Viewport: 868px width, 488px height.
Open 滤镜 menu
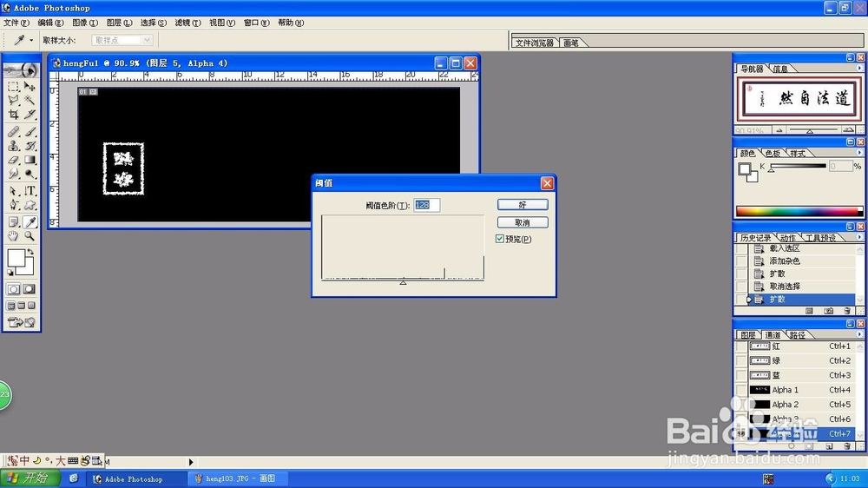(187, 23)
